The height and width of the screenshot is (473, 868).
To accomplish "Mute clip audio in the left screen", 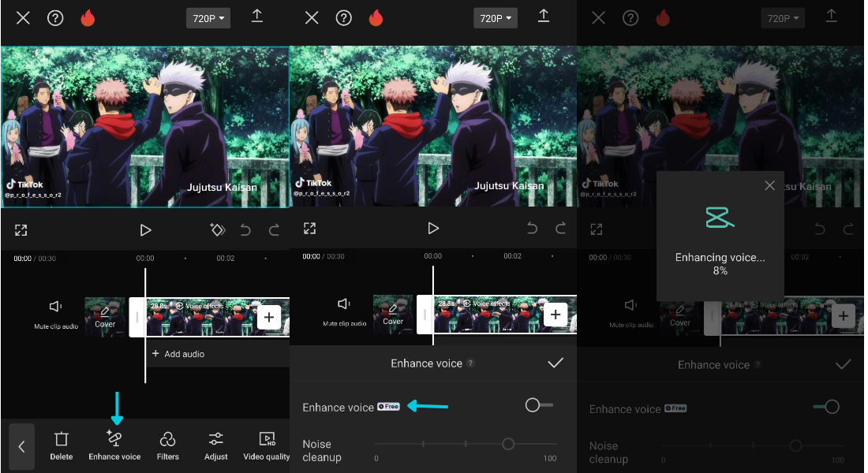I will pos(56,315).
